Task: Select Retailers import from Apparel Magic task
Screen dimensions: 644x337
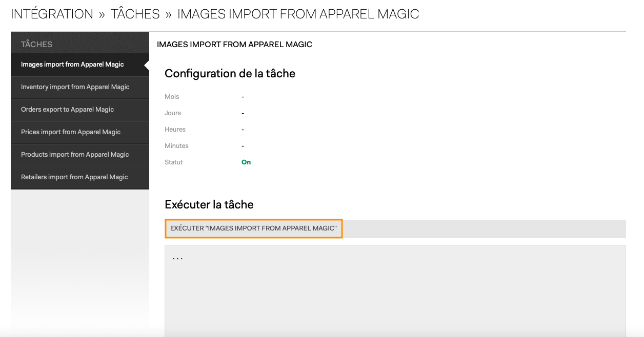Action: point(80,177)
